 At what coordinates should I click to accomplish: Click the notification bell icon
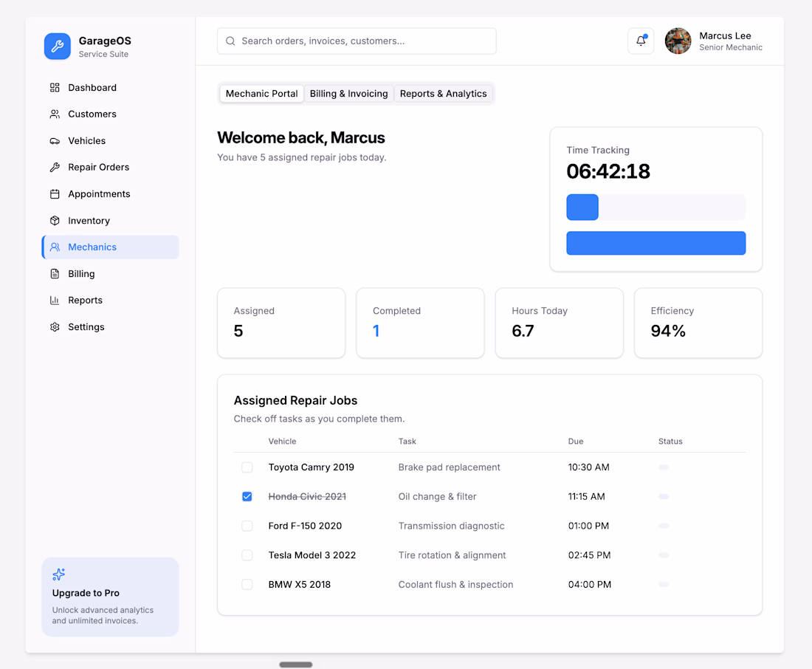(x=641, y=41)
